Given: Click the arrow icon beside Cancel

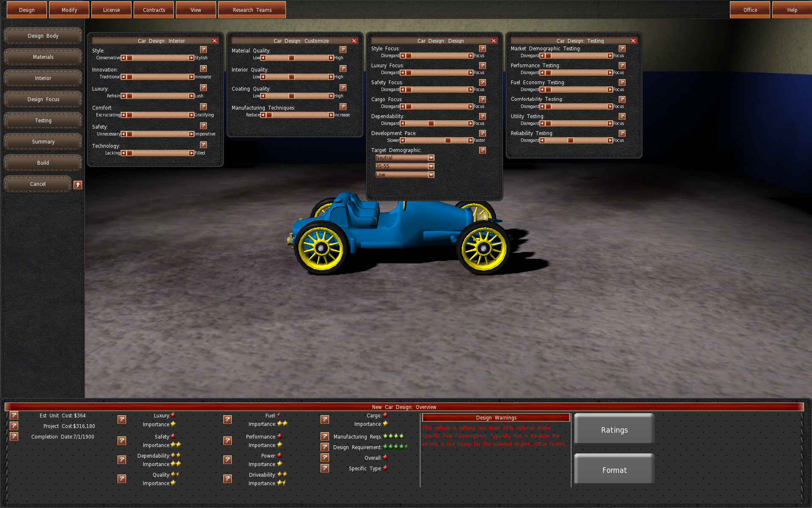Looking at the screenshot, I should [x=78, y=185].
